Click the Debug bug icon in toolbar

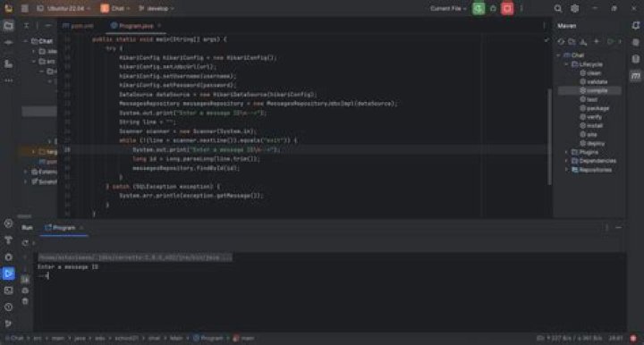coord(493,8)
